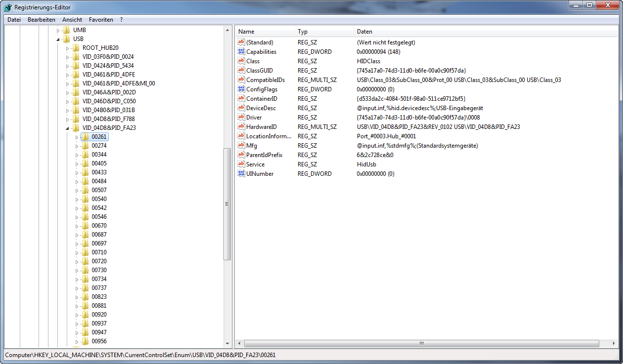Click multi-string icon beside CompatibleIDs
Image resolution: width=623 pixels, height=364 pixels.
241,80
